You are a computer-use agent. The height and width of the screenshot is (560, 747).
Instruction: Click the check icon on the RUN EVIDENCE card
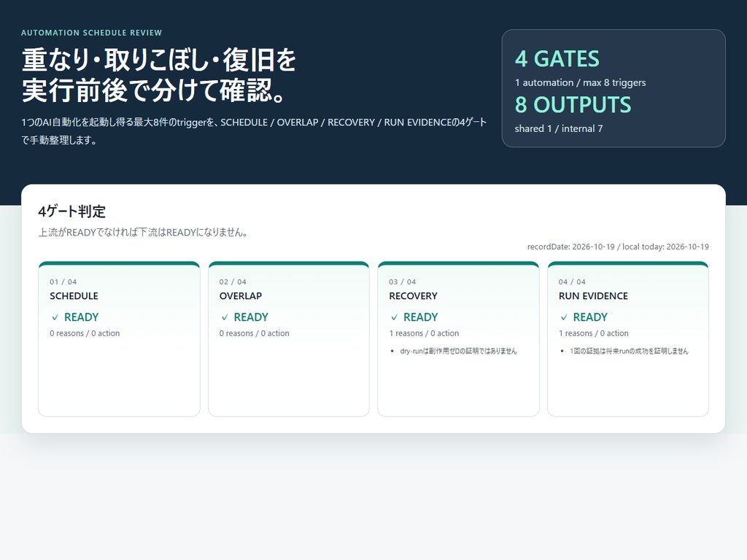tap(564, 317)
